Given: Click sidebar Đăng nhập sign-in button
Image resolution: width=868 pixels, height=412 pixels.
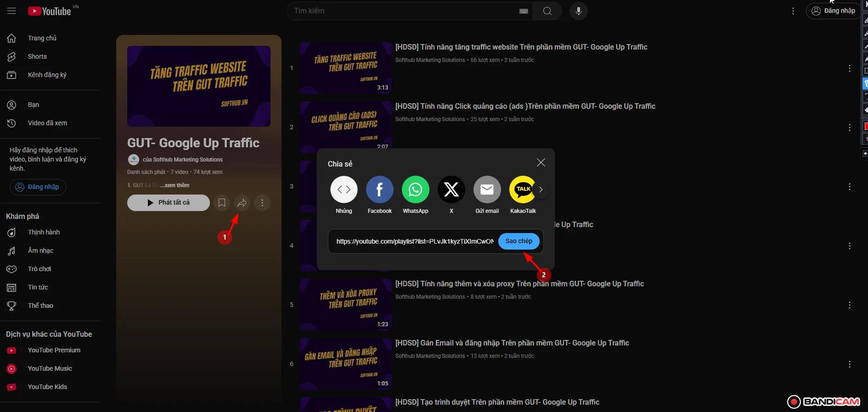Looking at the screenshot, I should (x=38, y=187).
